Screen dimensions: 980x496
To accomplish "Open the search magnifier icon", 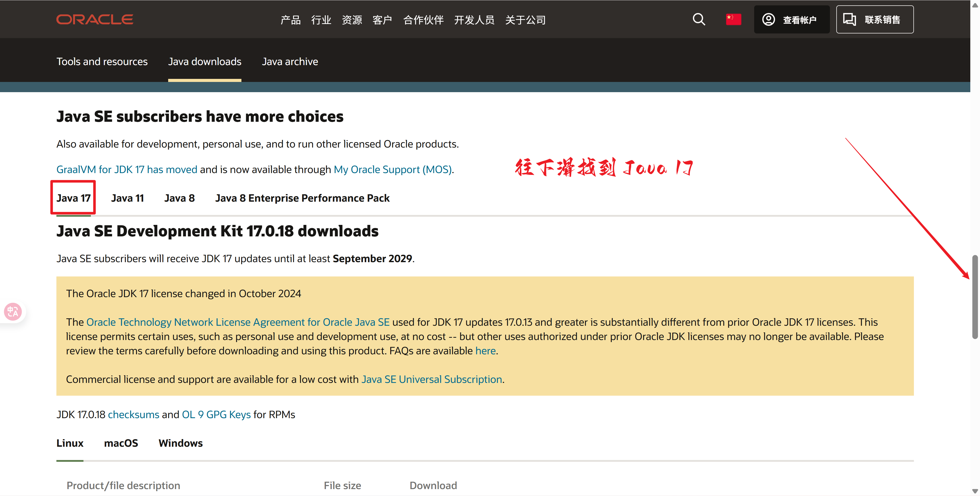I will (699, 19).
